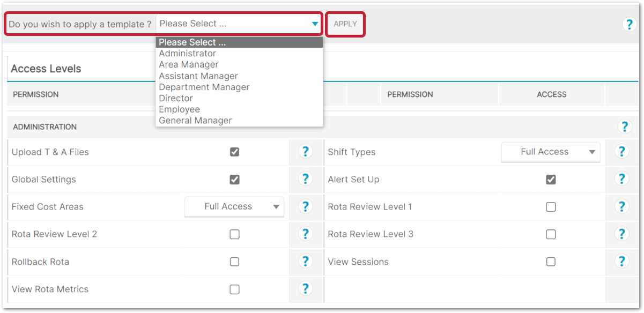Open help icon for template selection bar
The image size is (644, 313).
tap(629, 24)
